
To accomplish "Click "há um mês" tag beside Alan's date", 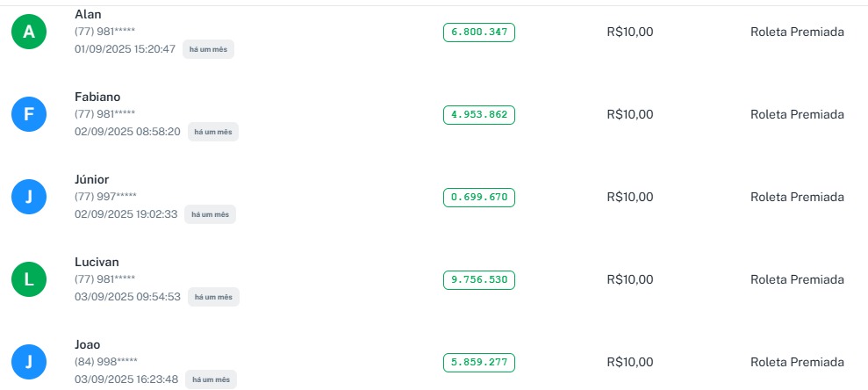I will point(208,49).
